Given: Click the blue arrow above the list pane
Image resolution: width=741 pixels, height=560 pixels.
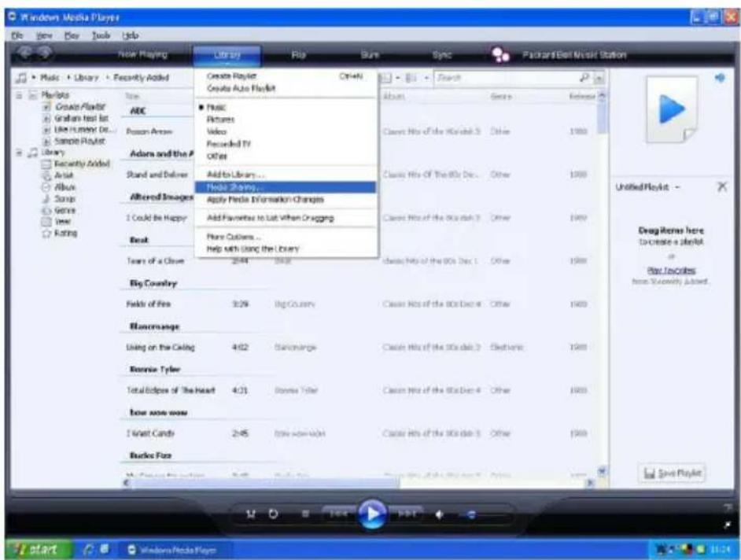Looking at the screenshot, I should click(720, 78).
